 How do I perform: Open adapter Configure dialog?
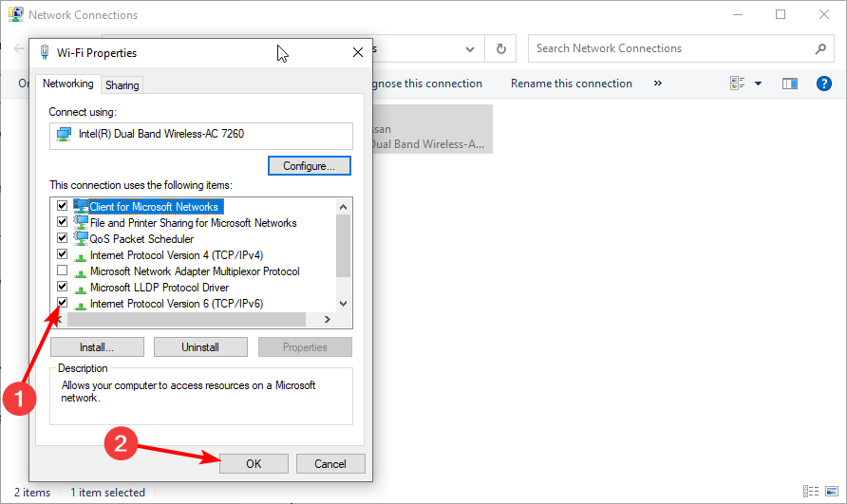coord(309,166)
